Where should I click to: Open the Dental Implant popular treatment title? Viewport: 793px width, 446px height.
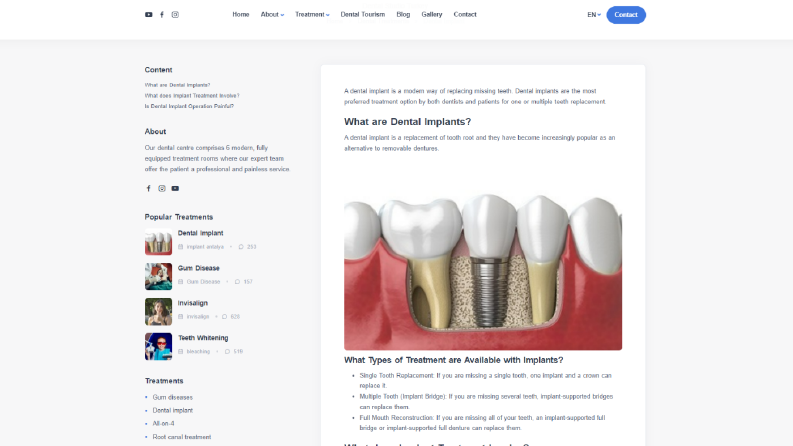point(200,233)
